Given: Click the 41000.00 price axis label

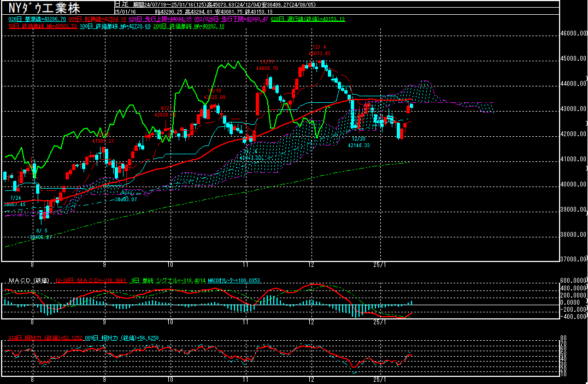Looking at the screenshot, I should tap(574, 159).
